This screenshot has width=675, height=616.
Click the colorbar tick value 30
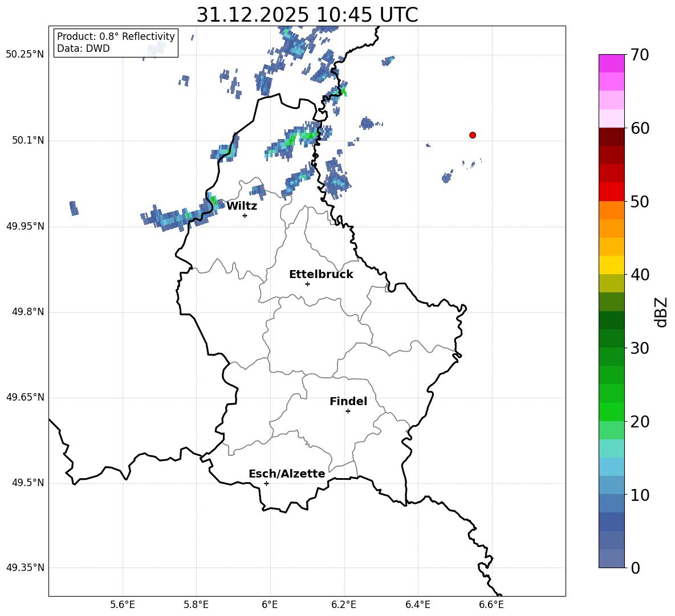640,348
